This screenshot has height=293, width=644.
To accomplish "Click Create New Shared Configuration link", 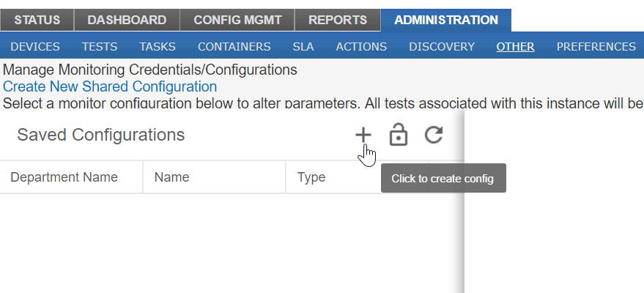I will pos(110,86).
